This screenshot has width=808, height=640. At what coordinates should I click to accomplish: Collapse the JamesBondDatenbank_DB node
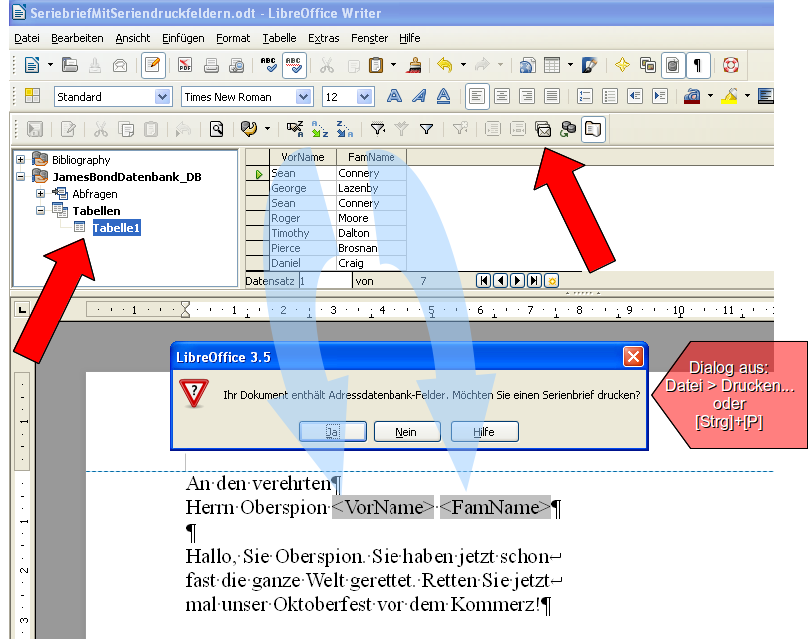(x=20, y=177)
